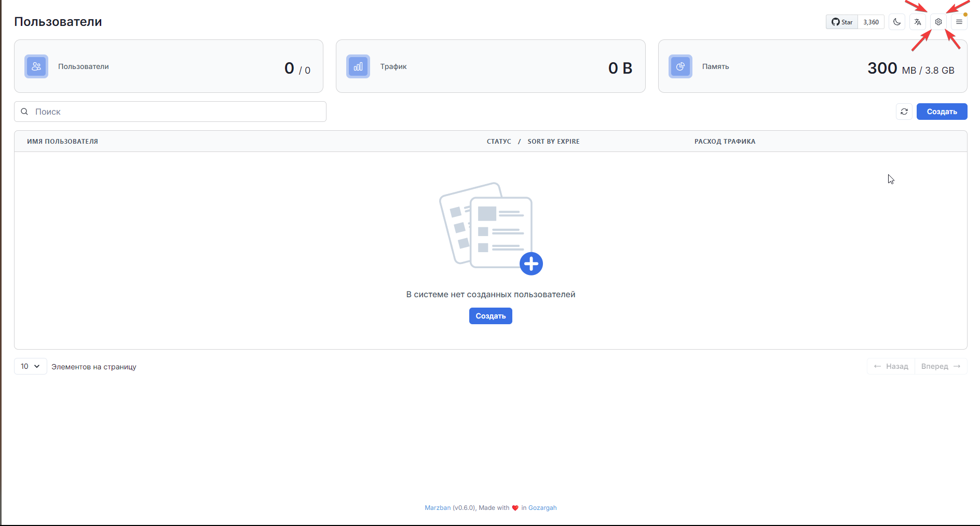Screen dimensions: 980x526
Task: Open settings via the gear icon
Action: pyautogui.click(x=938, y=22)
